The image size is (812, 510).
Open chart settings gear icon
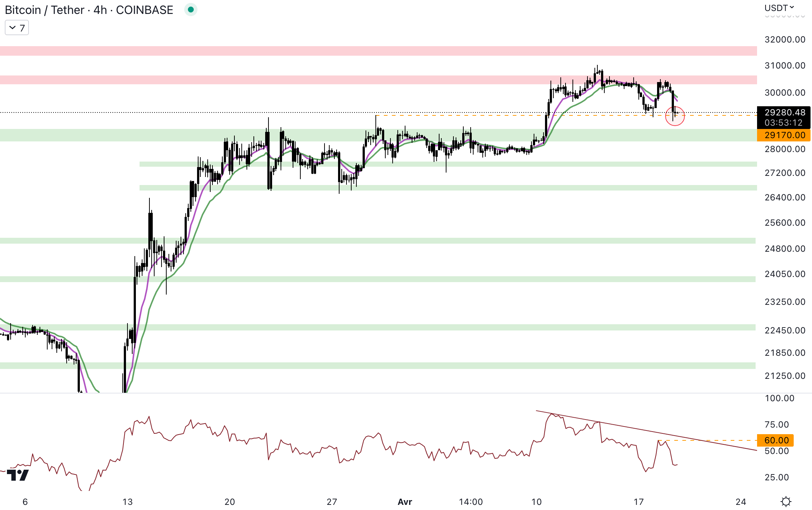pos(786,501)
